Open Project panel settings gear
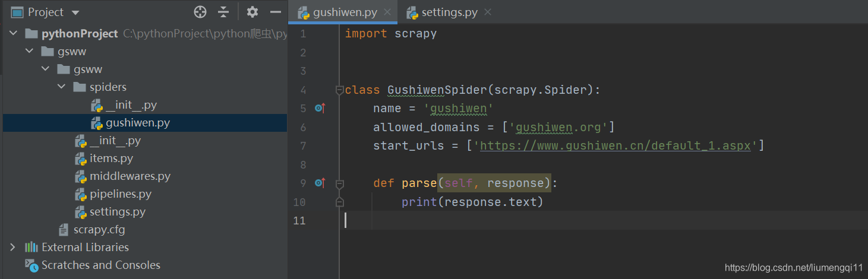Viewport: 868px width, 279px height. [252, 12]
